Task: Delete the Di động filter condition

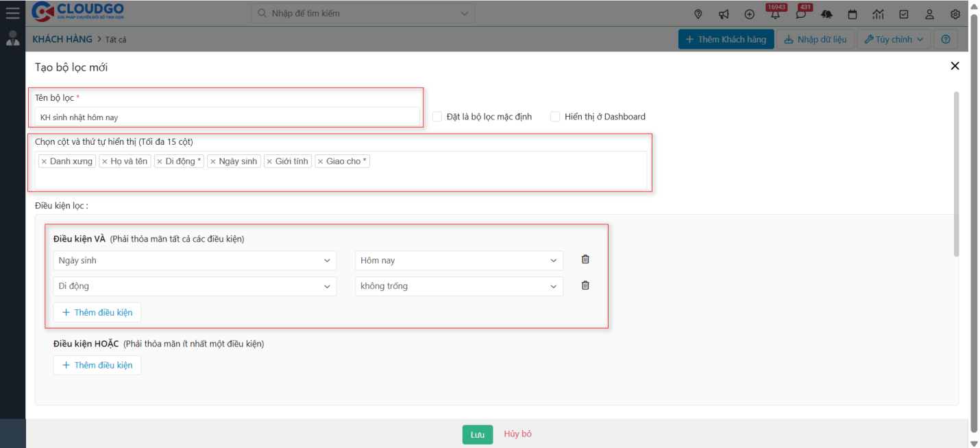Action: click(x=585, y=285)
